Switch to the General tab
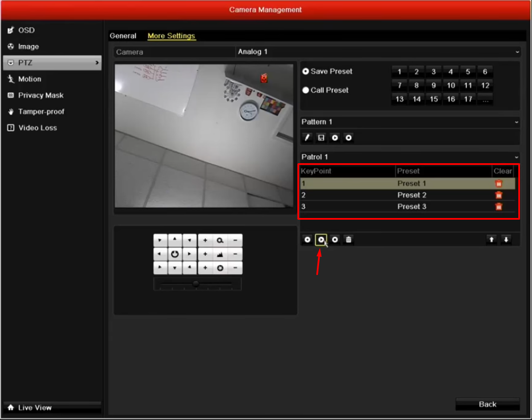This screenshot has width=532, height=420. (x=123, y=35)
